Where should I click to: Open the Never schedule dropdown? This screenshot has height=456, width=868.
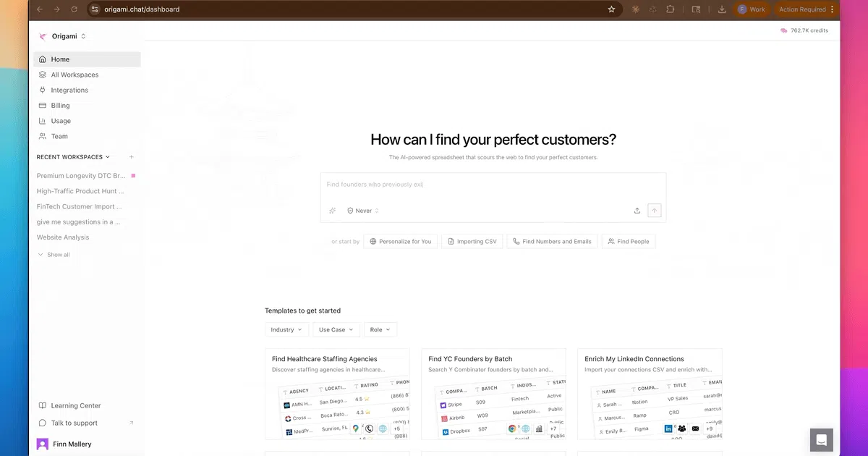pyautogui.click(x=363, y=211)
